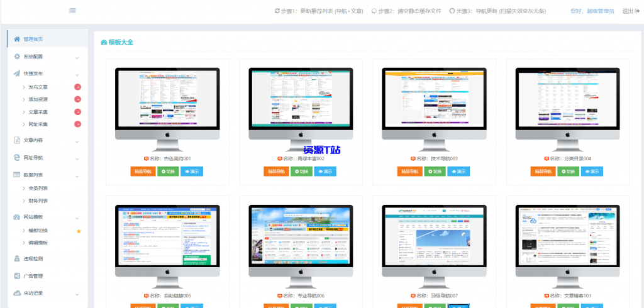Click the name text 技术导航003
Image resolution: width=644 pixels, height=308 pixels.
point(445,158)
